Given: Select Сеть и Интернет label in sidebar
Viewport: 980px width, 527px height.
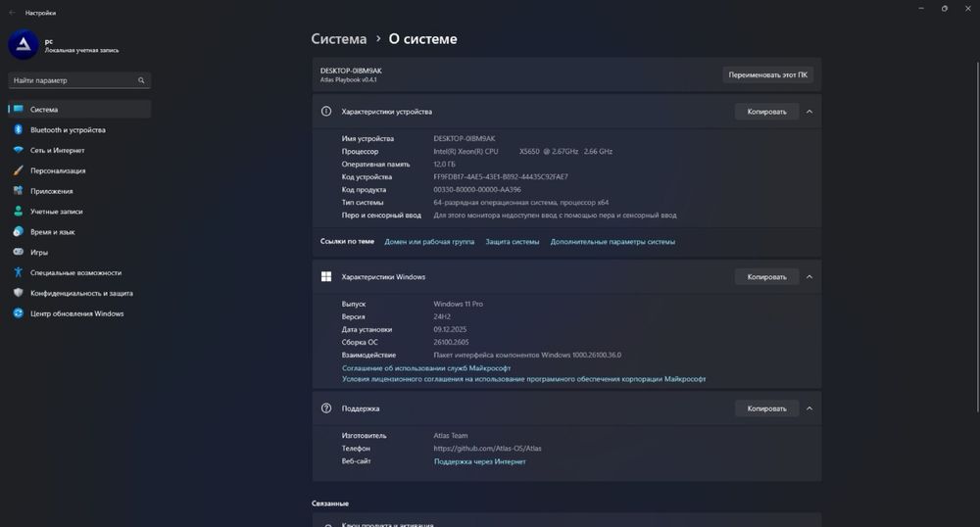Looking at the screenshot, I should click(58, 151).
